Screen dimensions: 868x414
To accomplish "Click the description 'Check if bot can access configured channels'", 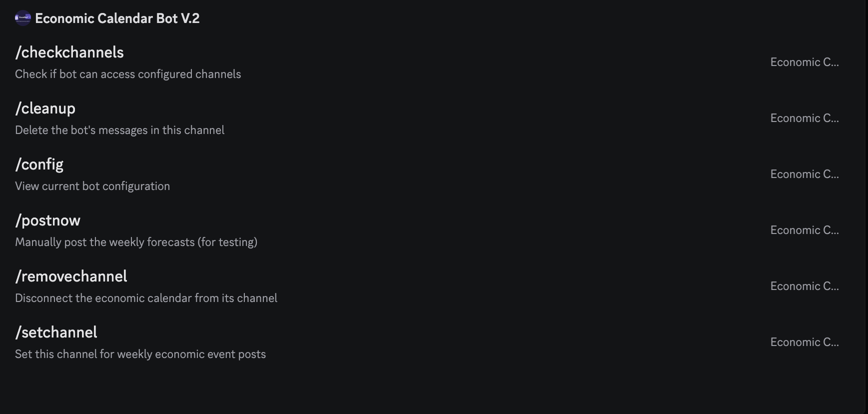I will [x=128, y=74].
